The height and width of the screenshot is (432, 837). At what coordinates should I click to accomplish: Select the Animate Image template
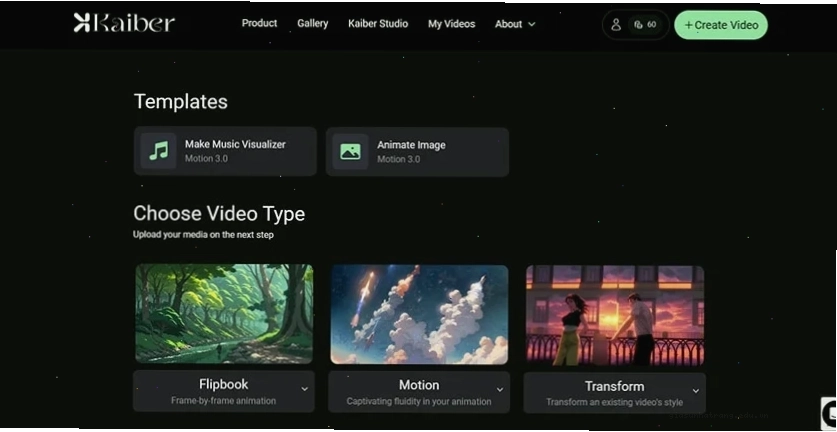click(417, 152)
